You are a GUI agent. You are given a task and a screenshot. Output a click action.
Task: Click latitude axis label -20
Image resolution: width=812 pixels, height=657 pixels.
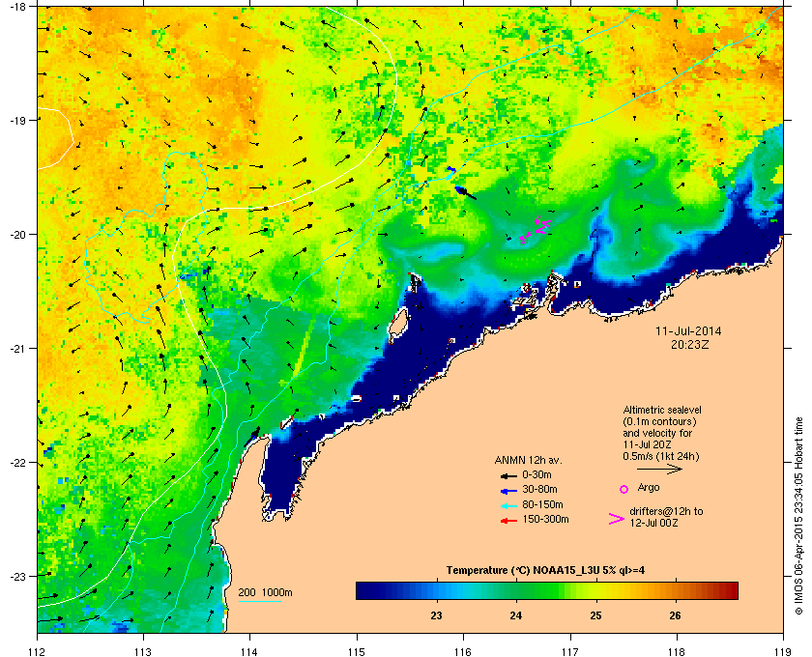click(17, 235)
